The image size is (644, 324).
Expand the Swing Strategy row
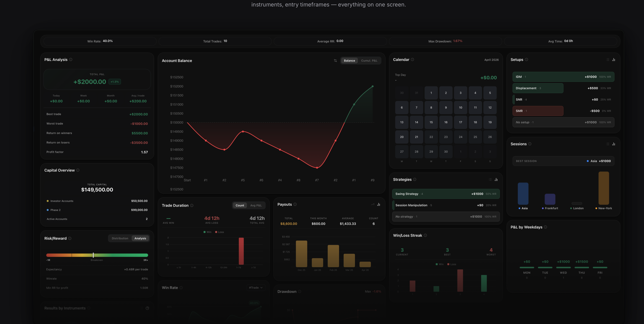[x=446, y=194]
